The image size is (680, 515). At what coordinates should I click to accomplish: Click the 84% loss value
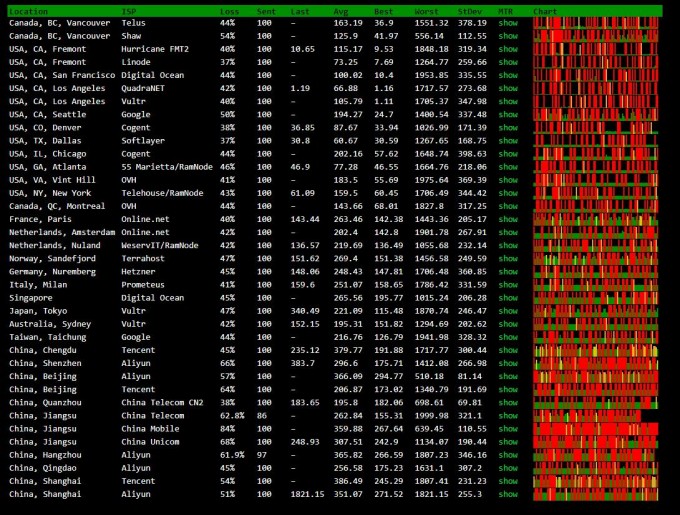tap(227, 429)
